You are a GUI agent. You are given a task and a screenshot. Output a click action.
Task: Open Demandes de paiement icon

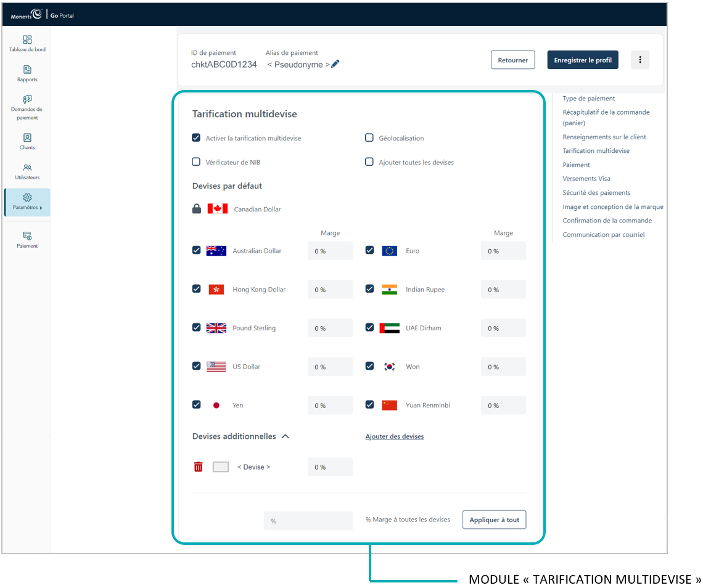27,99
